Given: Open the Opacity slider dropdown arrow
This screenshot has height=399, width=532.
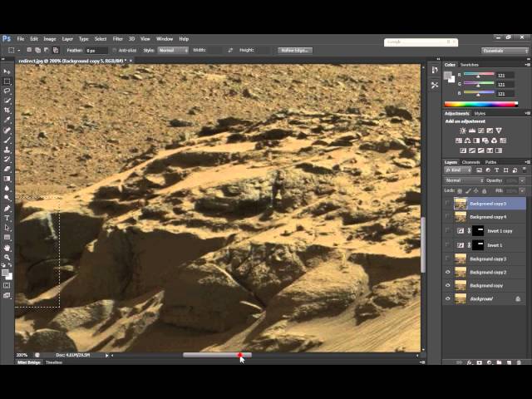Looking at the screenshot, I should pos(522,180).
